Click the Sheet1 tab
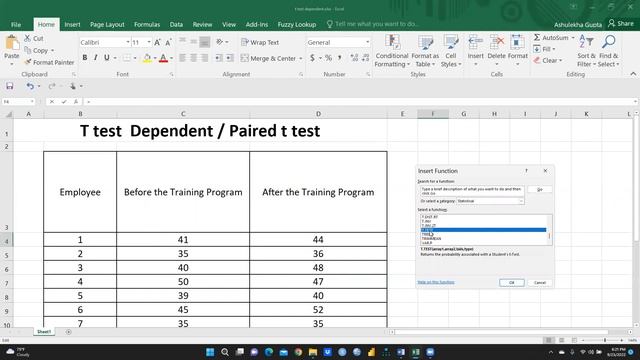The width and height of the screenshot is (640, 360). 44,332
